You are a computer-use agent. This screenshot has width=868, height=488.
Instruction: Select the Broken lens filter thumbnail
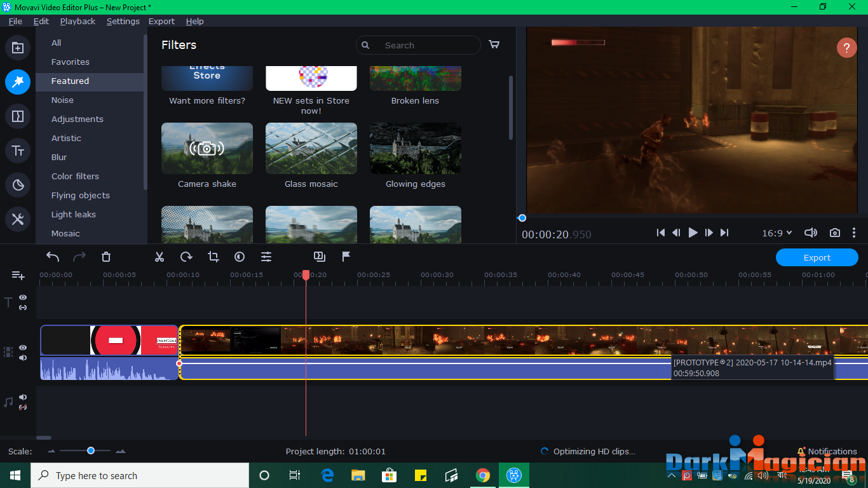click(x=416, y=78)
